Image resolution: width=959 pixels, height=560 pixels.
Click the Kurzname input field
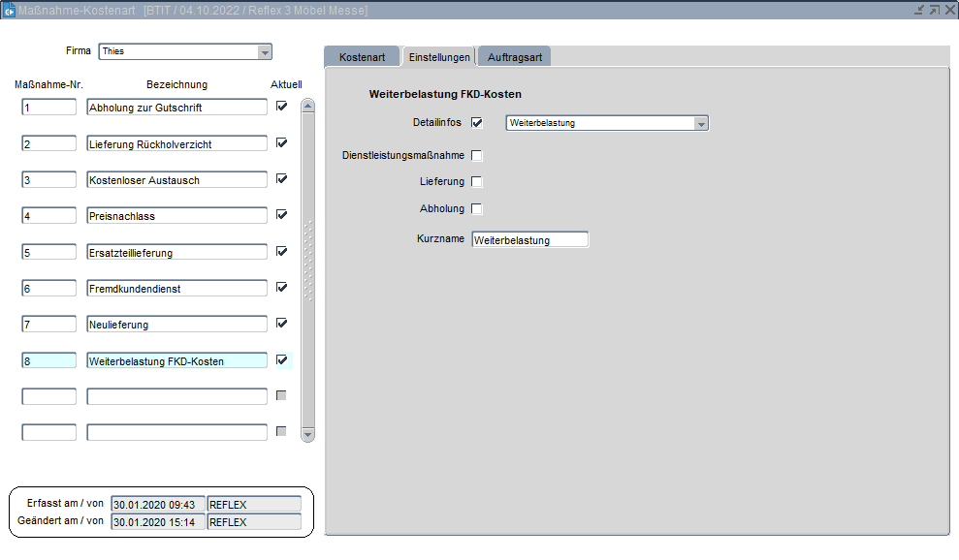coord(529,240)
